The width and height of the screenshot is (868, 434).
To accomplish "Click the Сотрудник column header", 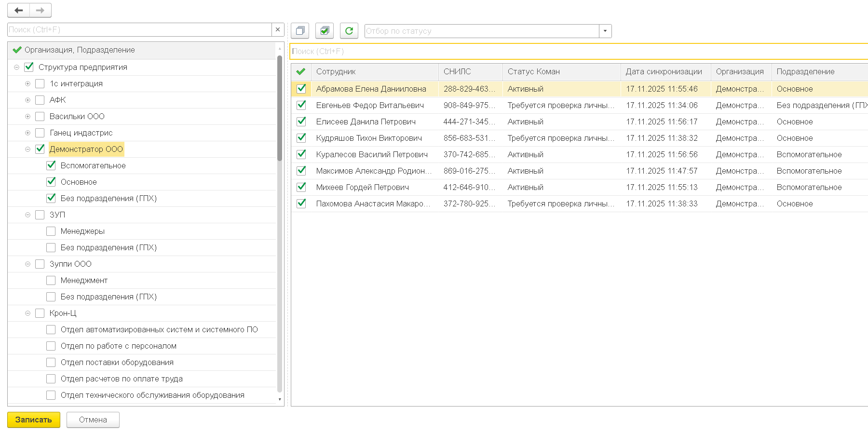I will point(336,72).
